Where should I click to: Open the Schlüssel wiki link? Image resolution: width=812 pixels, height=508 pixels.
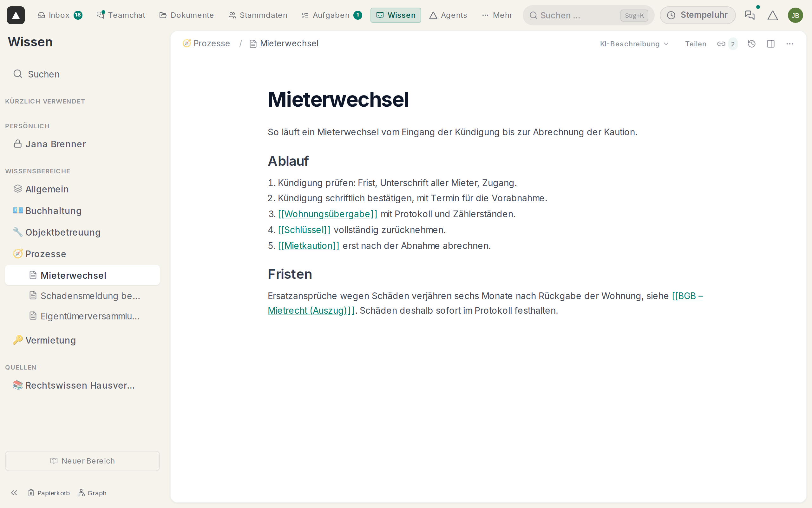[x=304, y=230]
